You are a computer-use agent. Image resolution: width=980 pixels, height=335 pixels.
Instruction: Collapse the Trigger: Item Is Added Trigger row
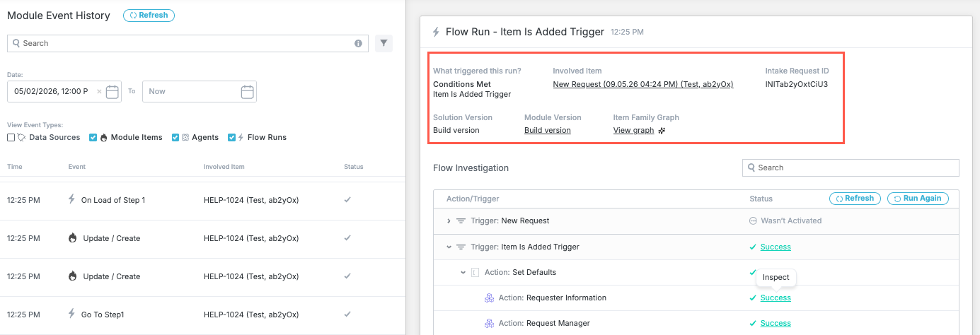(449, 247)
